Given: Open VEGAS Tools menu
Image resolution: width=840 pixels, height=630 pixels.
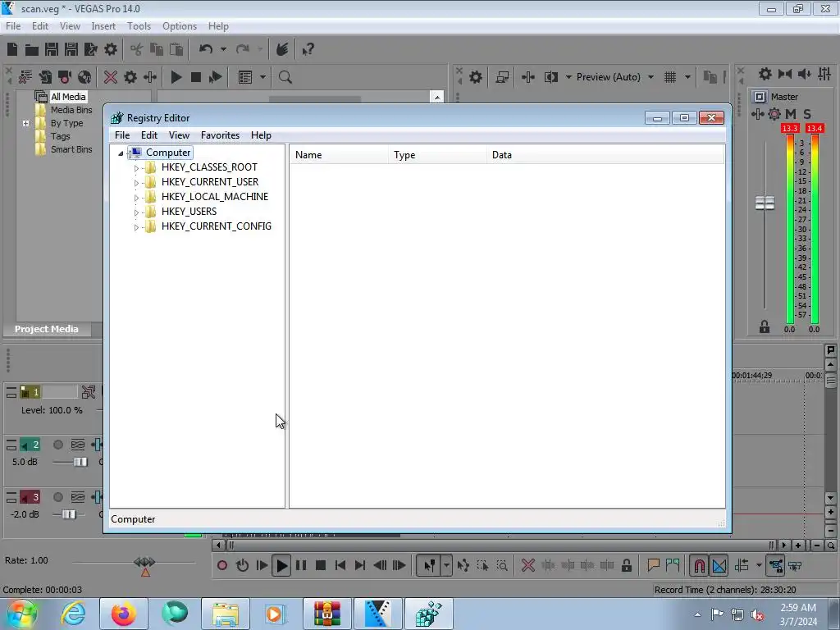Looking at the screenshot, I should (x=139, y=25).
